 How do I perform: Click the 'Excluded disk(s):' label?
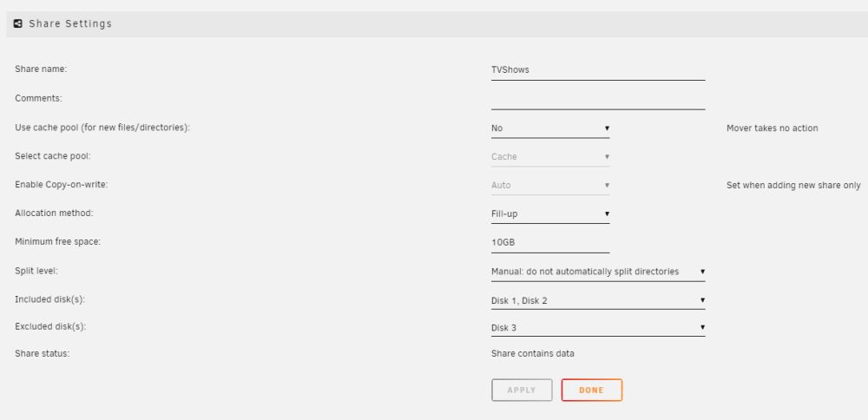coord(51,326)
